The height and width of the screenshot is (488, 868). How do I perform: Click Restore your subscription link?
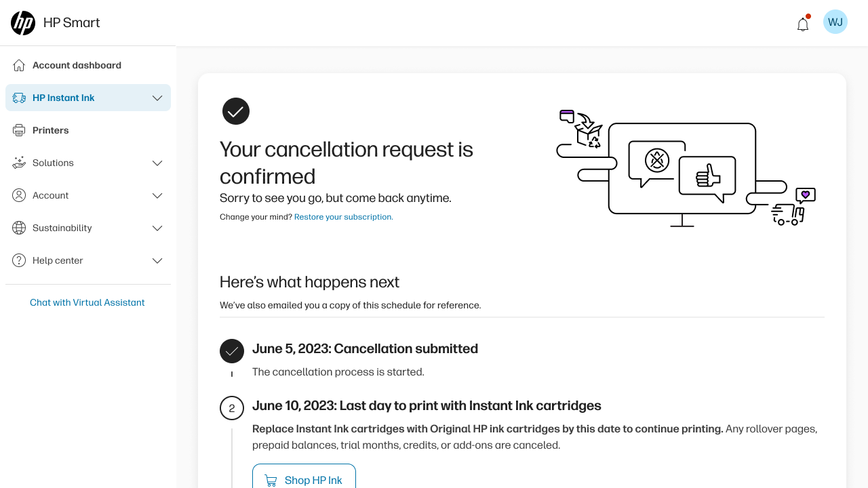pos(343,217)
